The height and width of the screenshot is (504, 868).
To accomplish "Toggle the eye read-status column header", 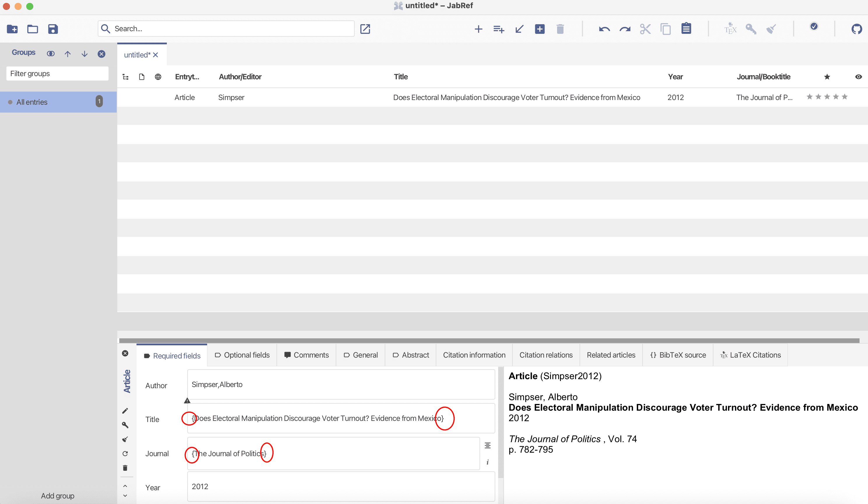I will pos(858,77).
